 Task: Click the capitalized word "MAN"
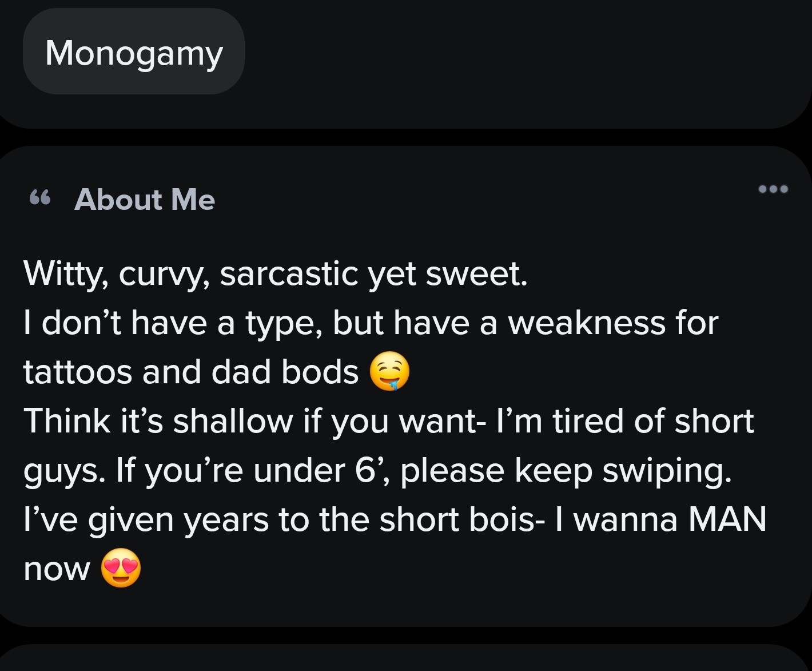coord(727,519)
